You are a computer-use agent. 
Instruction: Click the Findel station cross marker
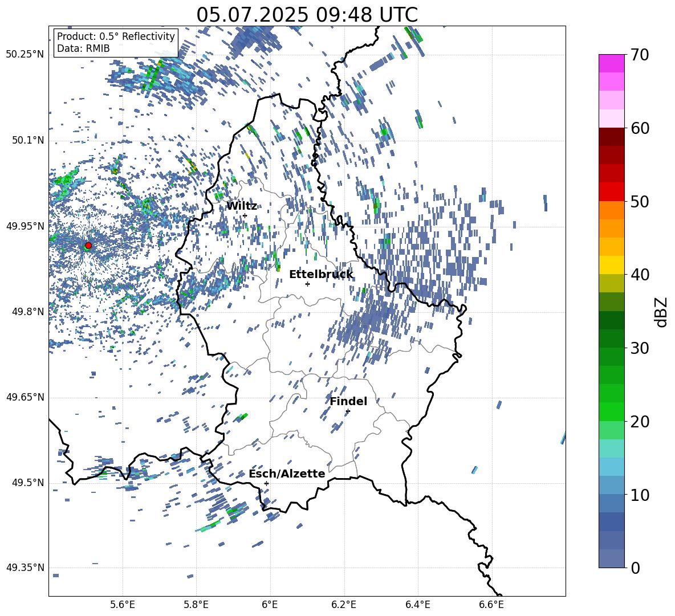(348, 411)
